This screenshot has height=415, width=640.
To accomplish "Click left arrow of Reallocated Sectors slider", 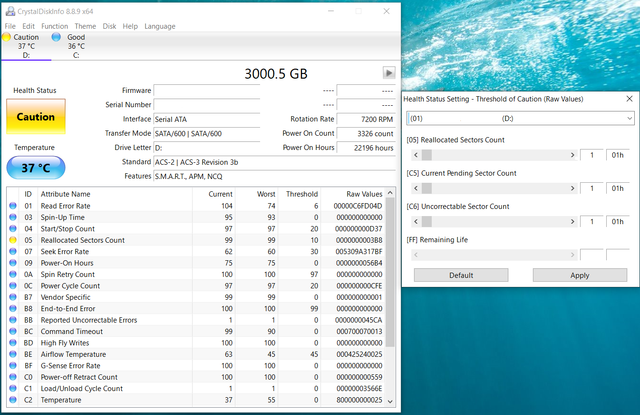I will (x=416, y=155).
